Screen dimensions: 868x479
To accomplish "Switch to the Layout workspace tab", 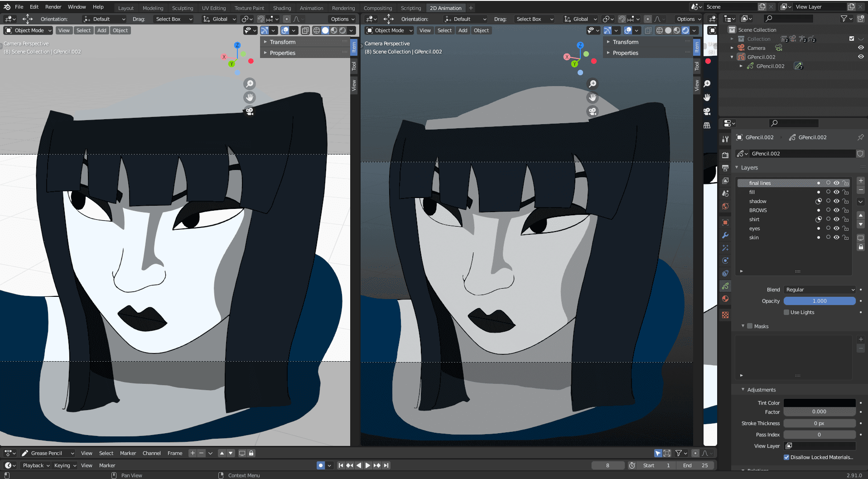I will pos(126,8).
